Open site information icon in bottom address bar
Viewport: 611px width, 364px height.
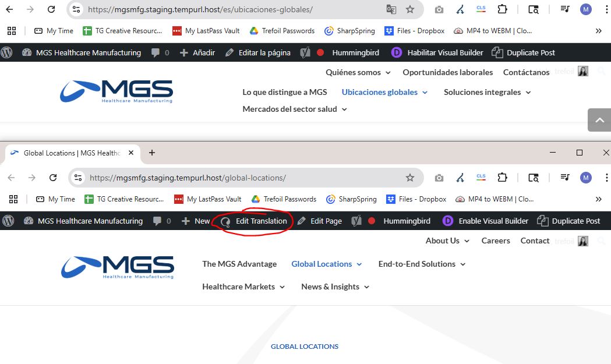click(78, 178)
